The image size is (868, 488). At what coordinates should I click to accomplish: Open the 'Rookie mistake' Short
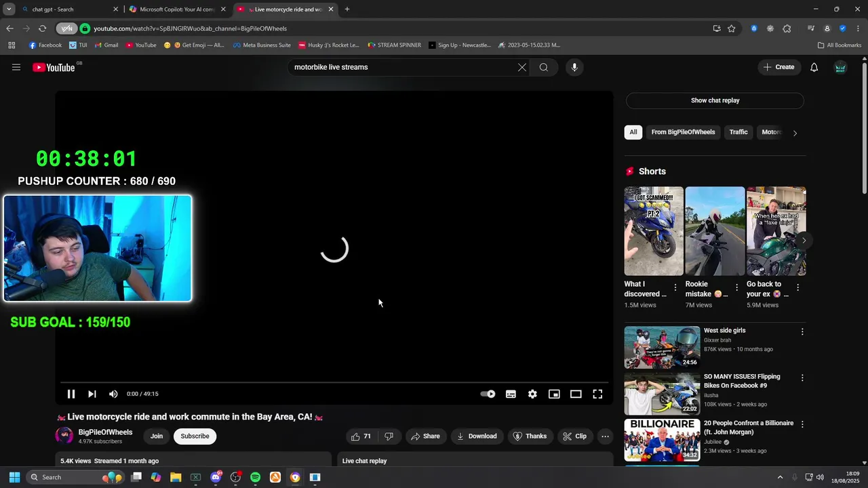[715, 231]
